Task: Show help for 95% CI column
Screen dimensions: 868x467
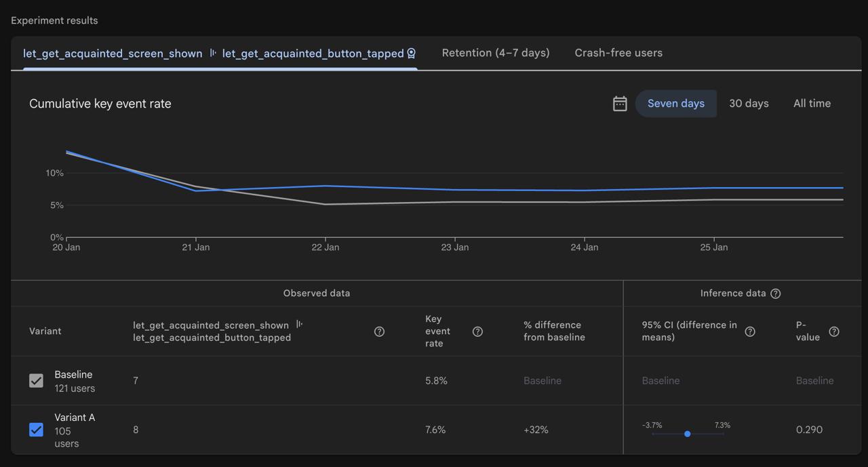Action: pyautogui.click(x=750, y=331)
